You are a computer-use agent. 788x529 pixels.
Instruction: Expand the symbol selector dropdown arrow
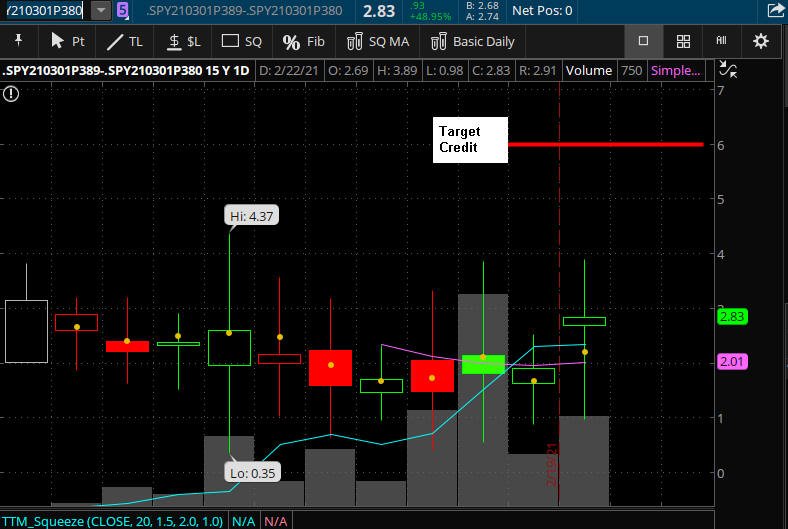click(x=101, y=10)
